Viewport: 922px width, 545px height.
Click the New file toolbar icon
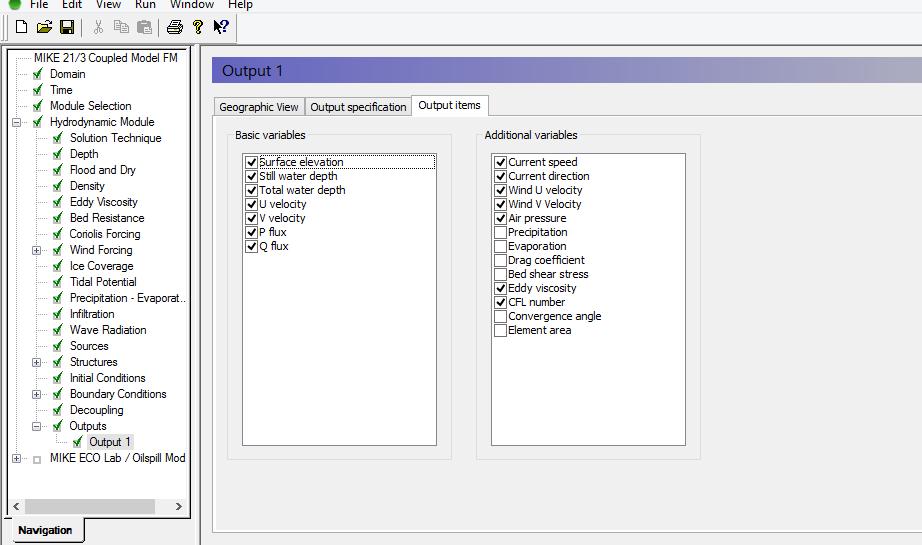tap(21, 26)
